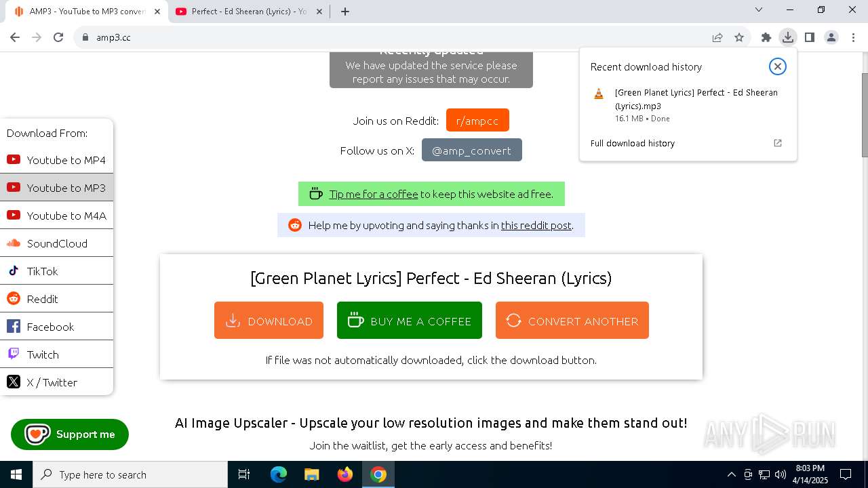Viewport: 868px width, 488px height.
Task: Click the AI Image Upscaler heading
Action: click(x=431, y=423)
